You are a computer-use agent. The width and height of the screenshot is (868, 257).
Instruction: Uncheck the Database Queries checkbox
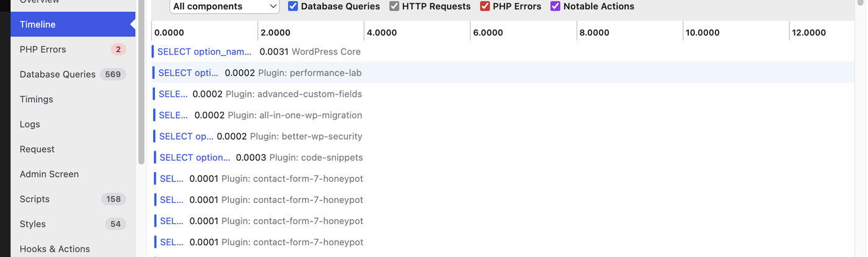tap(293, 6)
